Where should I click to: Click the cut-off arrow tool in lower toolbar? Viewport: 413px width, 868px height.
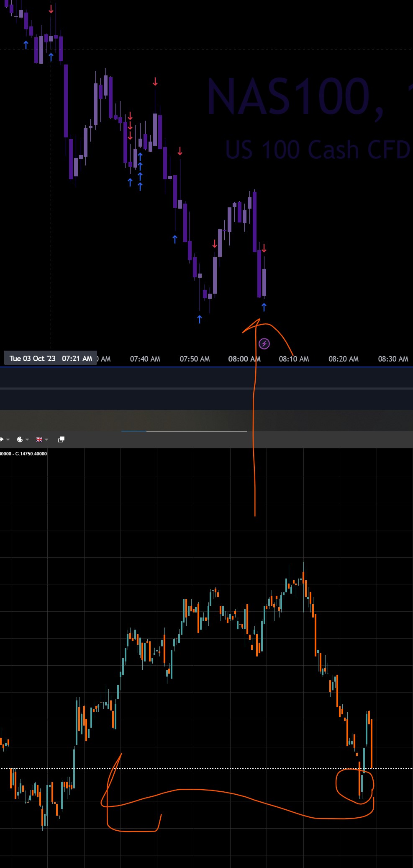click(x=2, y=439)
